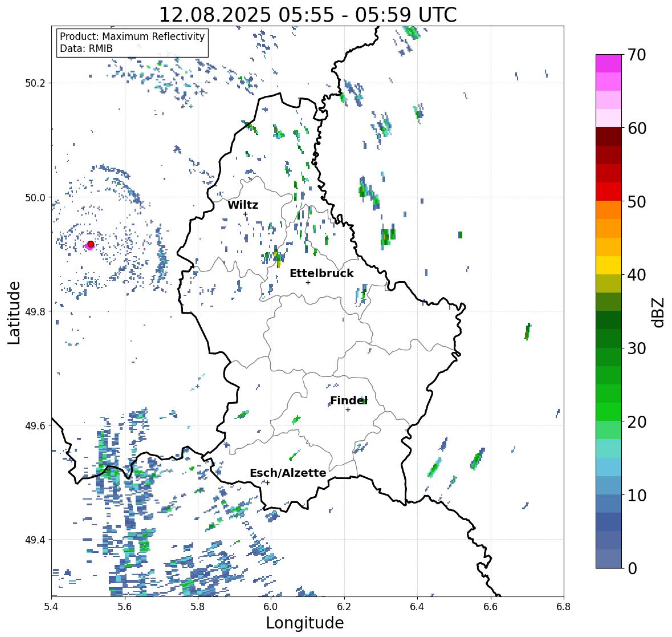The height and width of the screenshot is (637, 672).
Task: Click the 60 value on the colorbar
Action: 637,128
